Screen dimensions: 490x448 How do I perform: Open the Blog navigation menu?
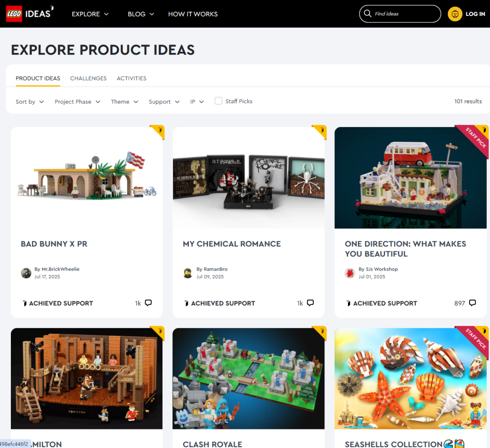[141, 14]
